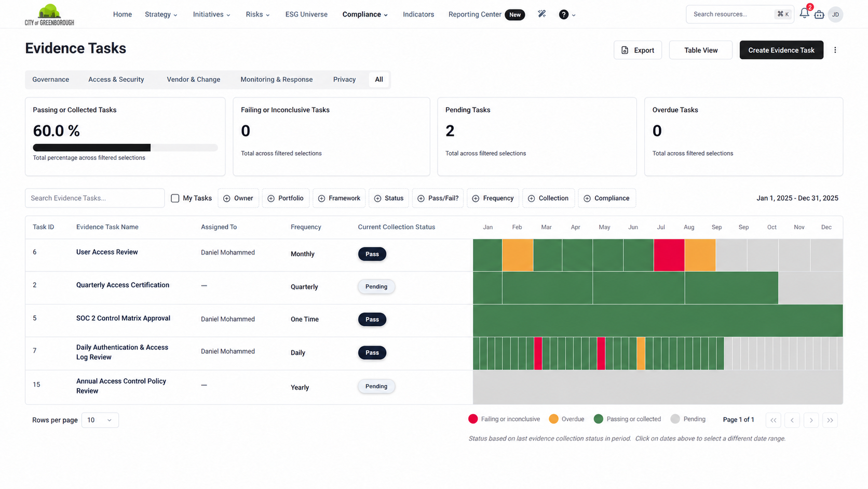The image size is (868, 489).
Task: Open User Access Review task
Action: (x=107, y=252)
